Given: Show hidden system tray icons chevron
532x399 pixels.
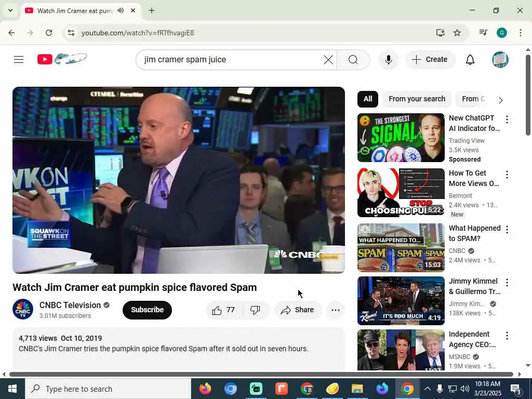Looking at the screenshot, I should (x=427, y=389).
